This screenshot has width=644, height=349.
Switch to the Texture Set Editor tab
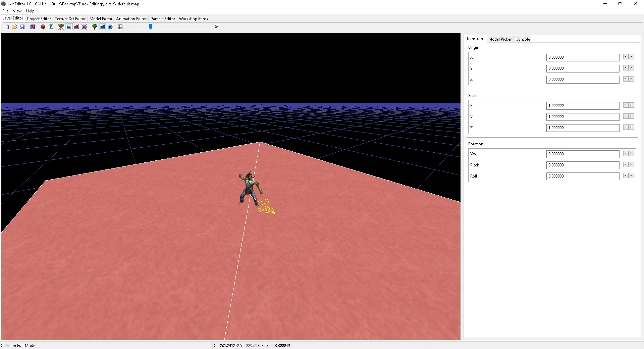pos(70,19)
